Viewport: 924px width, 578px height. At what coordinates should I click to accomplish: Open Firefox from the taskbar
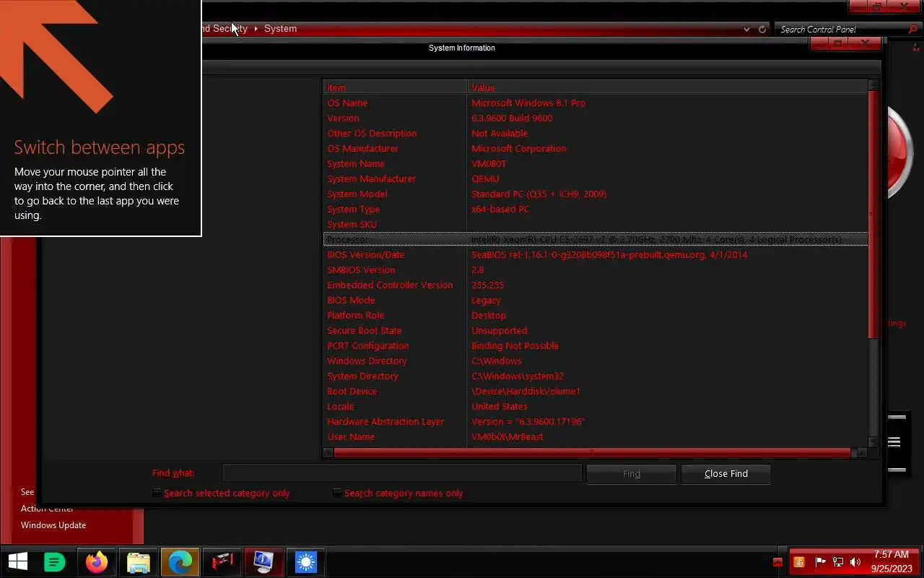point(97,562)
